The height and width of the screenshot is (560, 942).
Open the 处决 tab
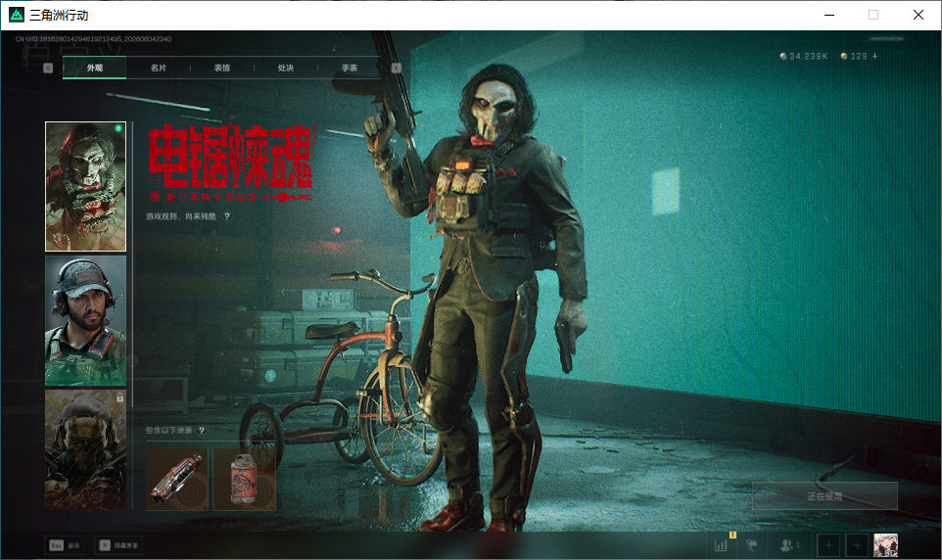(285, 68)
